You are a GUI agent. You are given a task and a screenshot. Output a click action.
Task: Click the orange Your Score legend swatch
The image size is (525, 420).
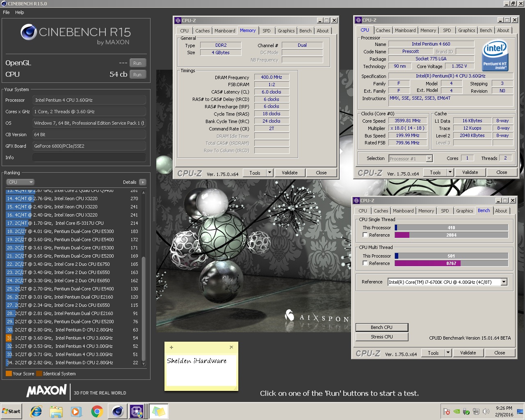coord(9,374)
